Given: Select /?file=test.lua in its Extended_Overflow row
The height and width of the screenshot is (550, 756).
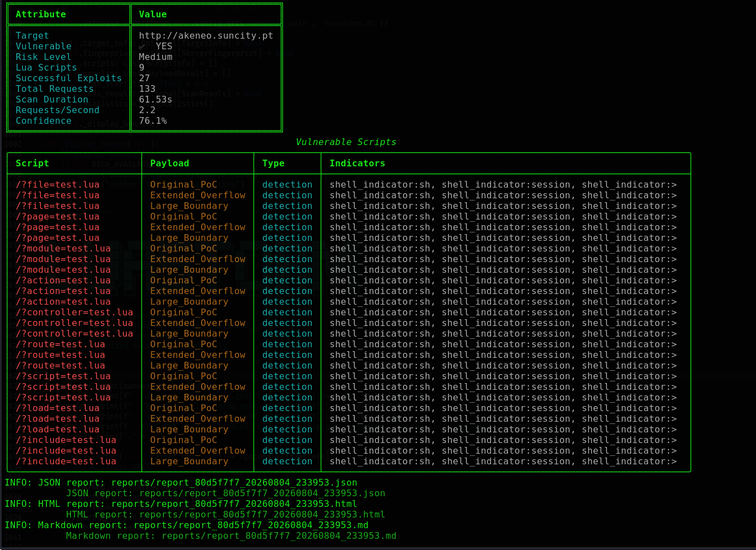Looking at the screenshot, I should click(57, 195).
